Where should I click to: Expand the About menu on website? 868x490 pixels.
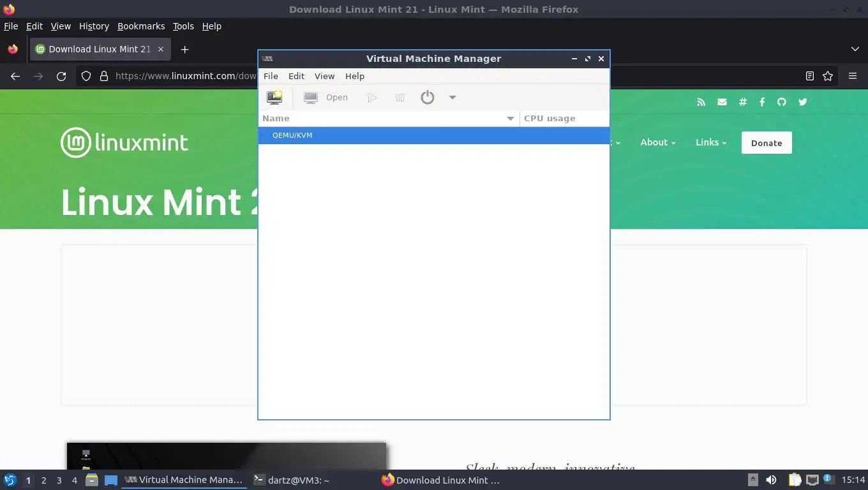point(658,142)
